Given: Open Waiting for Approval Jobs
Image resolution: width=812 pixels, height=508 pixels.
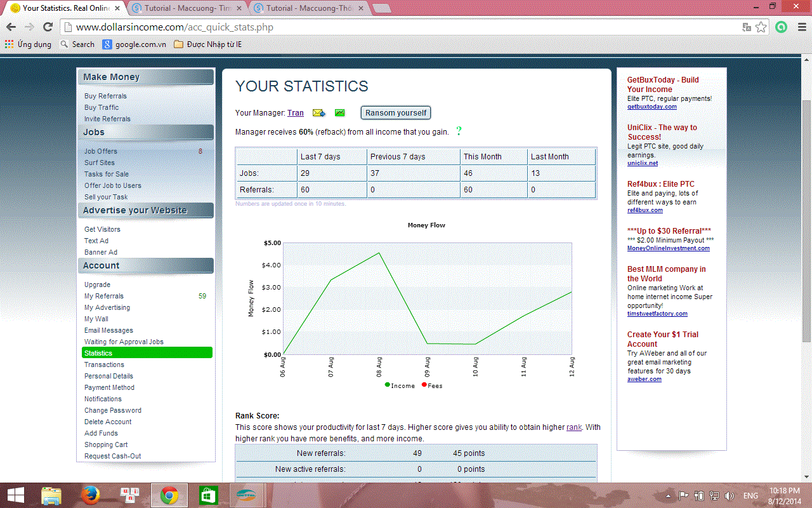Looking at the screenshot, I should [124, 342].
